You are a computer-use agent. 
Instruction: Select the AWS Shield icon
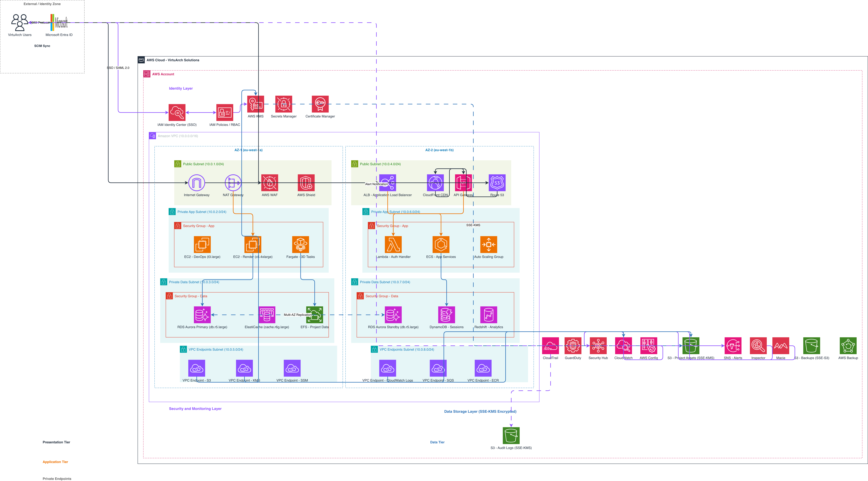coord(306,183)
